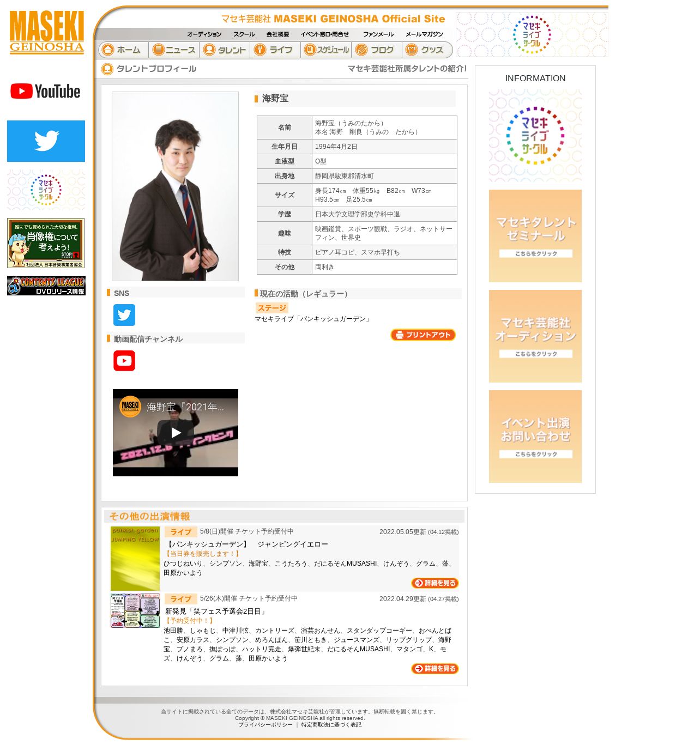Viewport: 700px width, 751px height.
Task: Click the 【予約受付中！】 notice
Action: pyautogui.click(x=189, y=621)
